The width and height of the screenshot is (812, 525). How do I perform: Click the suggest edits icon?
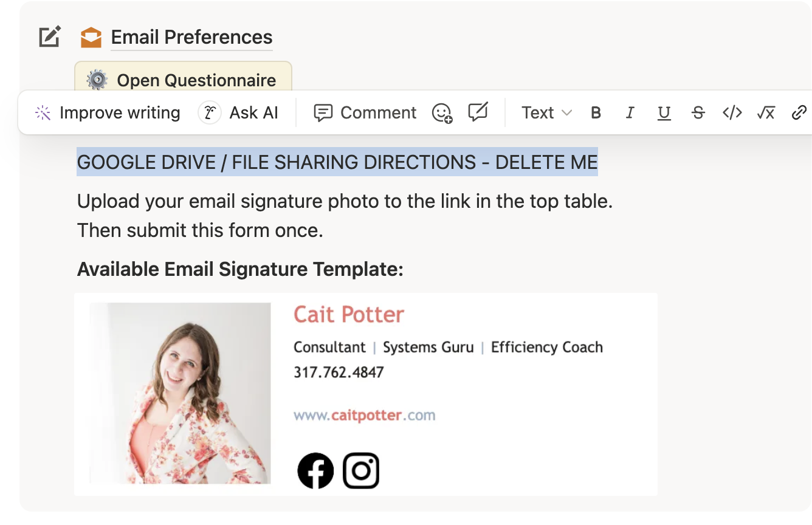(478, 112)
